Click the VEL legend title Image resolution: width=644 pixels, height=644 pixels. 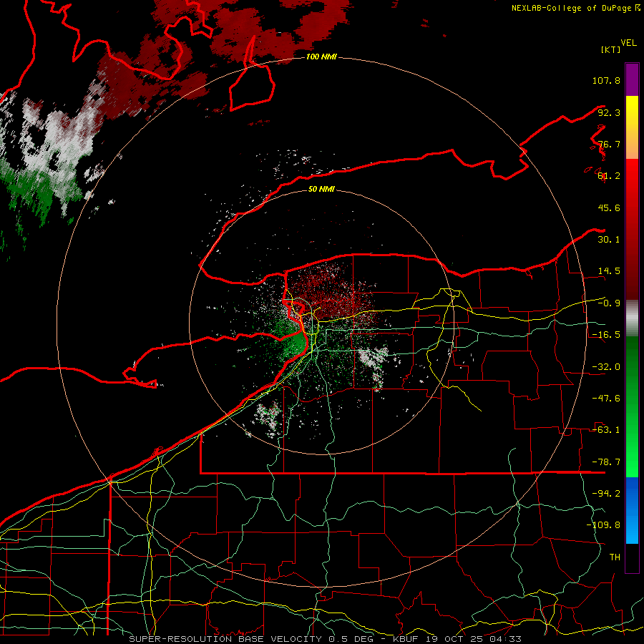628,43
